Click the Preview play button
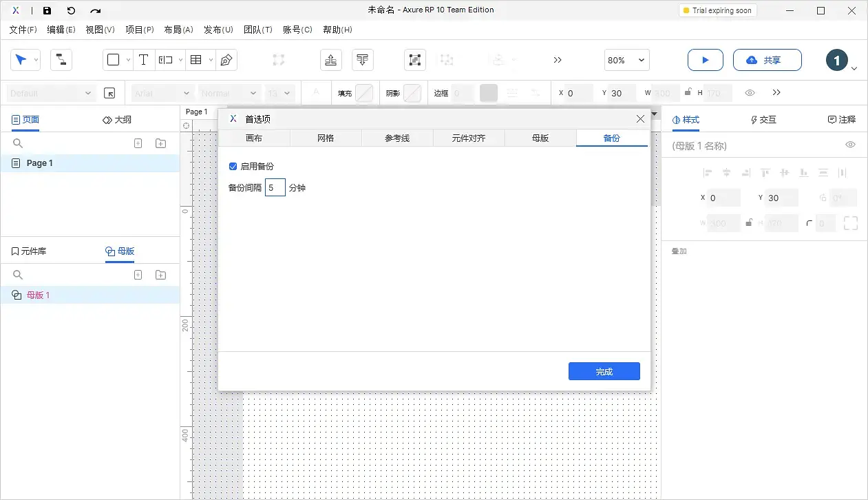Image resolution: width=868 pixels, height=500 pixels. [x=706, y=60]
